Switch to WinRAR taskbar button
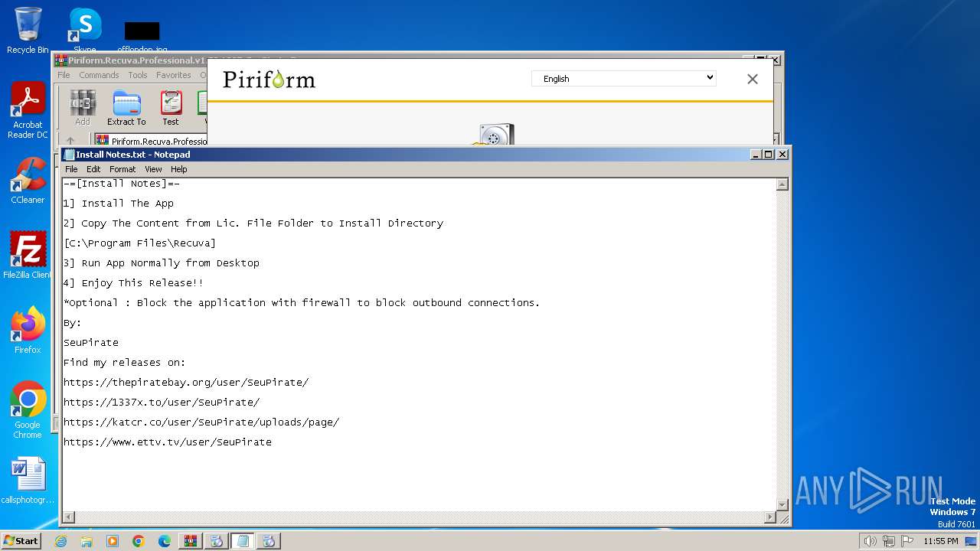The image size is (980, 551). pyautogui.click(x=191, y=541)
